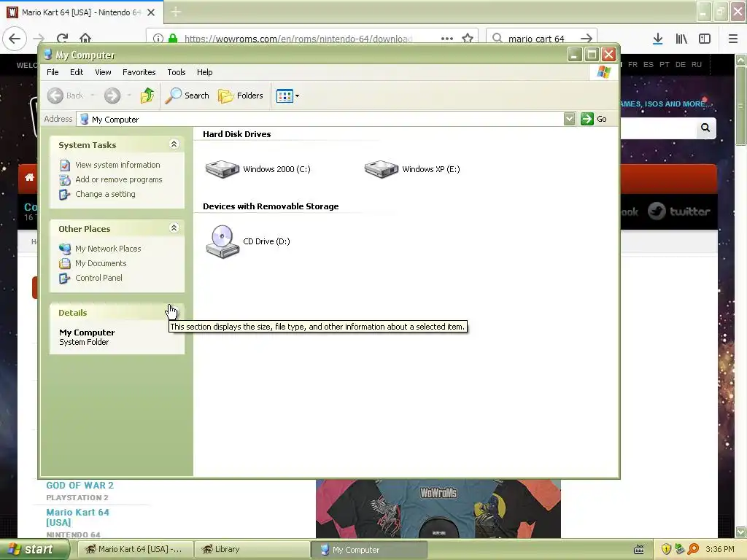The width and height of the screenshot is (747, 560).
Task: Click the Forward arrow in My Computer
Action: [x=112, y=96]
